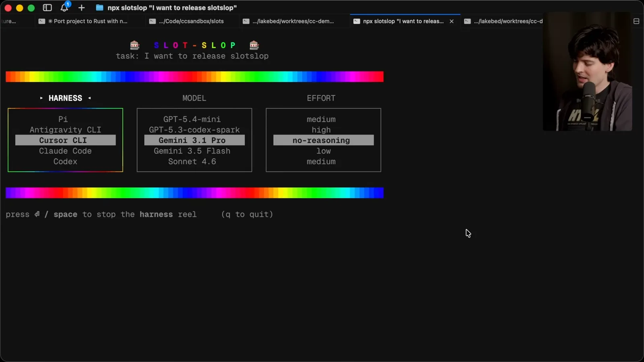Click the SLOT-SLOP rainbow title
644x362 pixels.
click(x=194, y=45)
